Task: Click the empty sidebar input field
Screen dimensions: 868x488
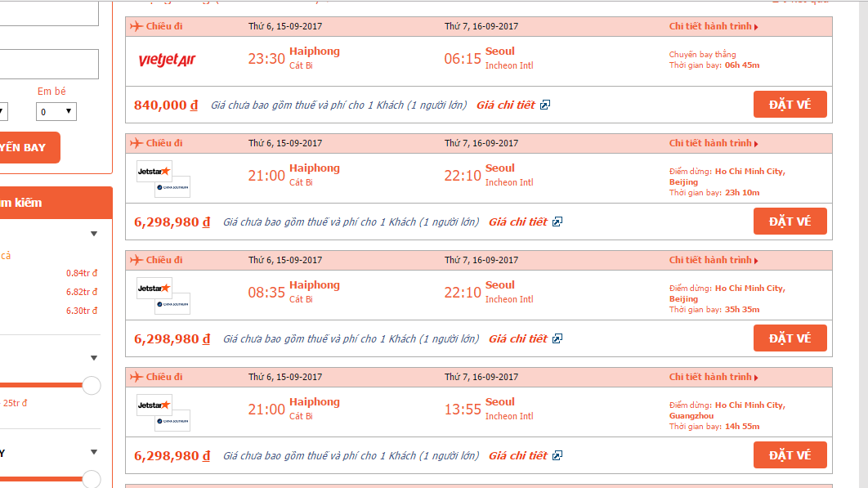Action: coord(49,65)
